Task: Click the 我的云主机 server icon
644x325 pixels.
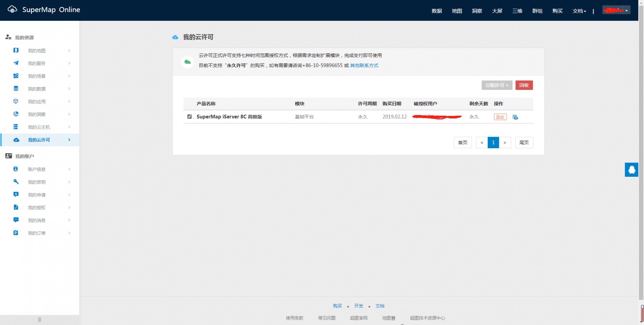Action: [16, 127]
